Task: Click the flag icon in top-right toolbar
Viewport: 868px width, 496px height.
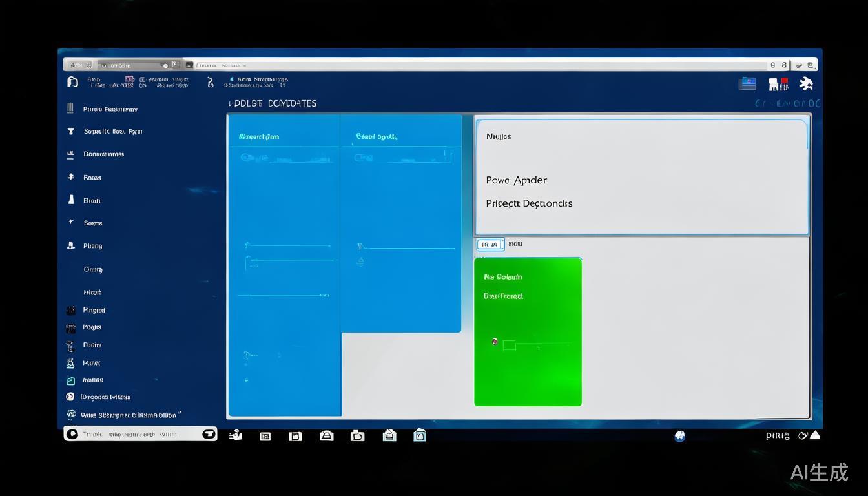Action: pyautogui.click(x=747, y=83)
